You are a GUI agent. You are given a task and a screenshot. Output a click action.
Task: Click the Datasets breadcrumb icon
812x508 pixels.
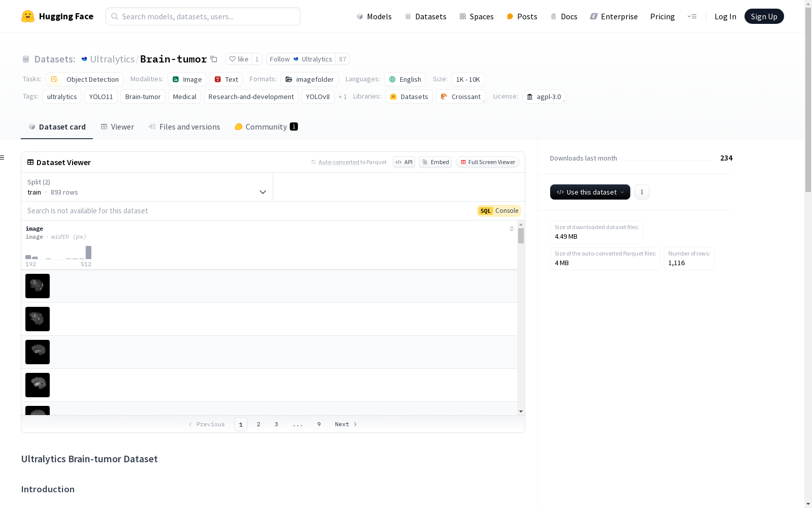[26, 59]
